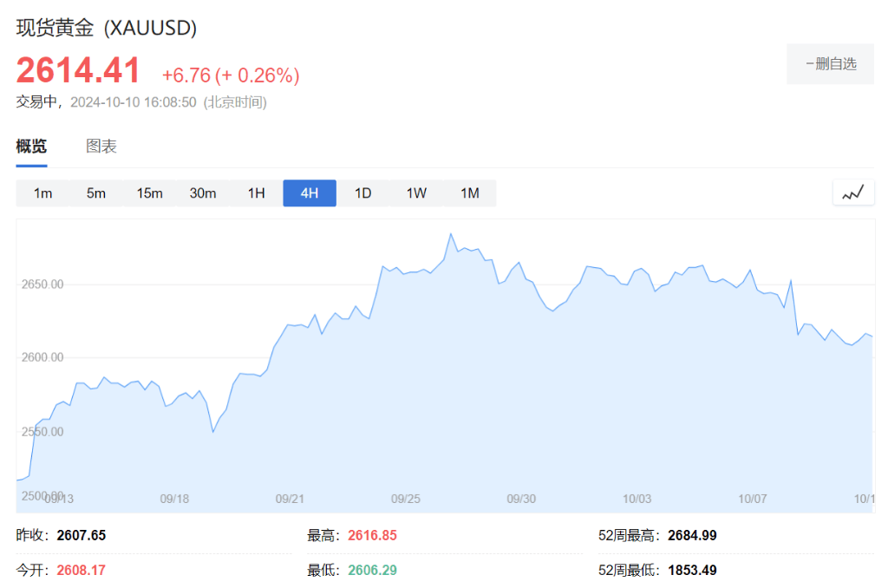Switch chart to 1W interval

[x=416, y=193]
